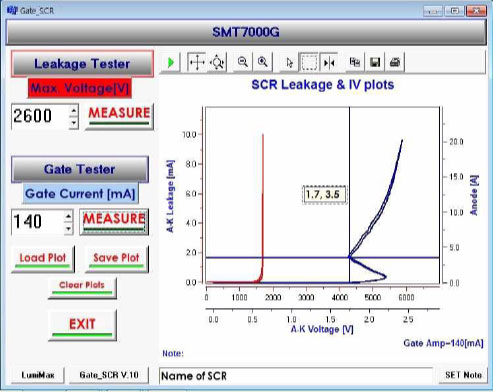493x392 pixels.
Task: Click MEASURE button under Gate Current
Action: click(114, 222)
